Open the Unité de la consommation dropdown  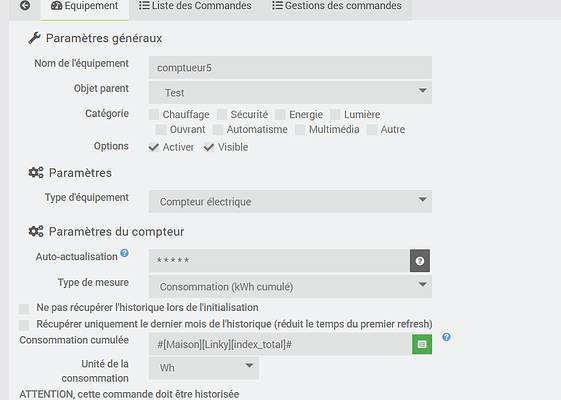tap(204, 367)
